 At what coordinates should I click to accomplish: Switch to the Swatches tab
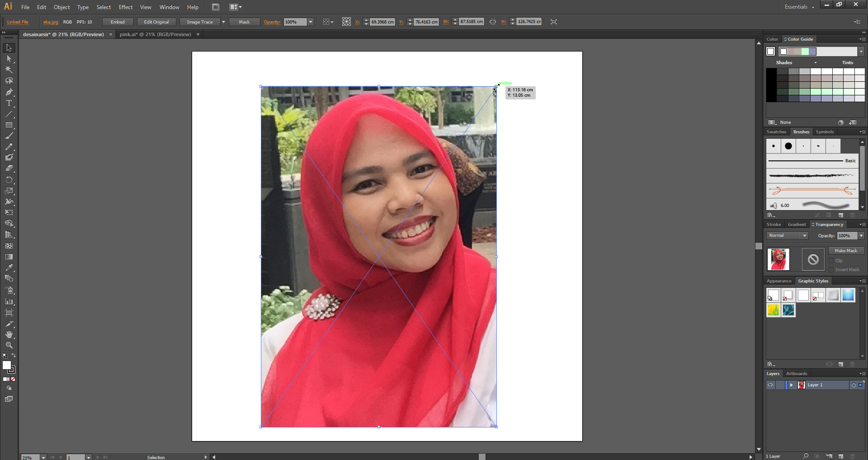tap(776, 132)
